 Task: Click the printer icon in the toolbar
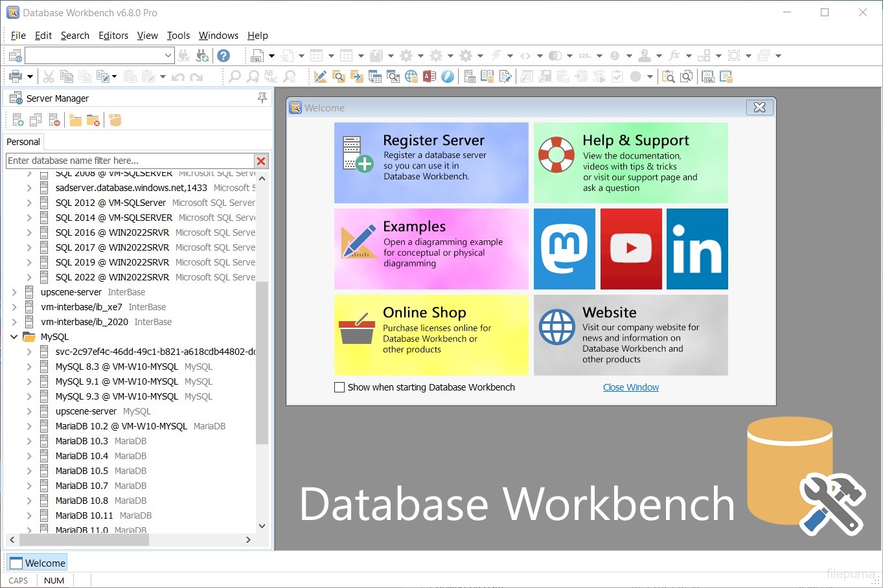16,77
